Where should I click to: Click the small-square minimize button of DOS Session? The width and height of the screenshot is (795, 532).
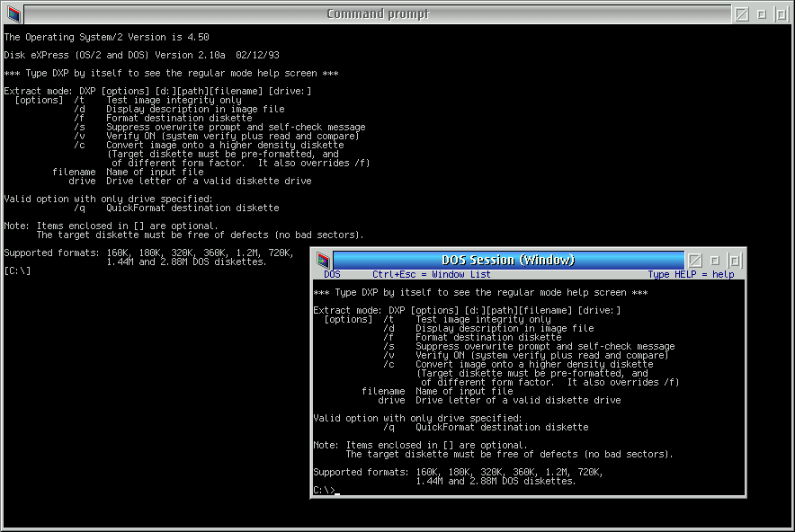715,261
